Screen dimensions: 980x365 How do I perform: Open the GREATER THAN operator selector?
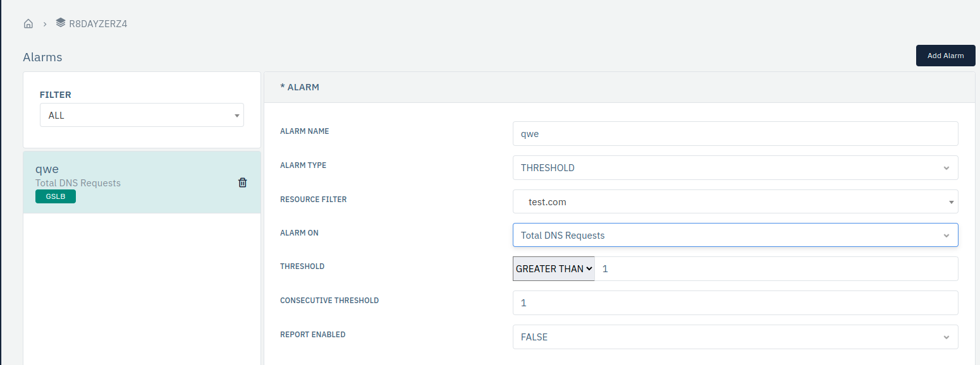[x=554, y=268]
